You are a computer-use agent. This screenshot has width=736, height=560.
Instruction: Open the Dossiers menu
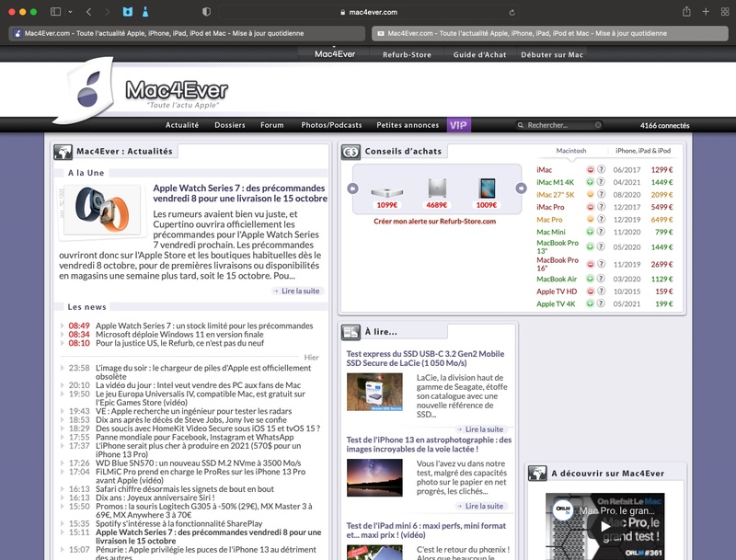229,125
